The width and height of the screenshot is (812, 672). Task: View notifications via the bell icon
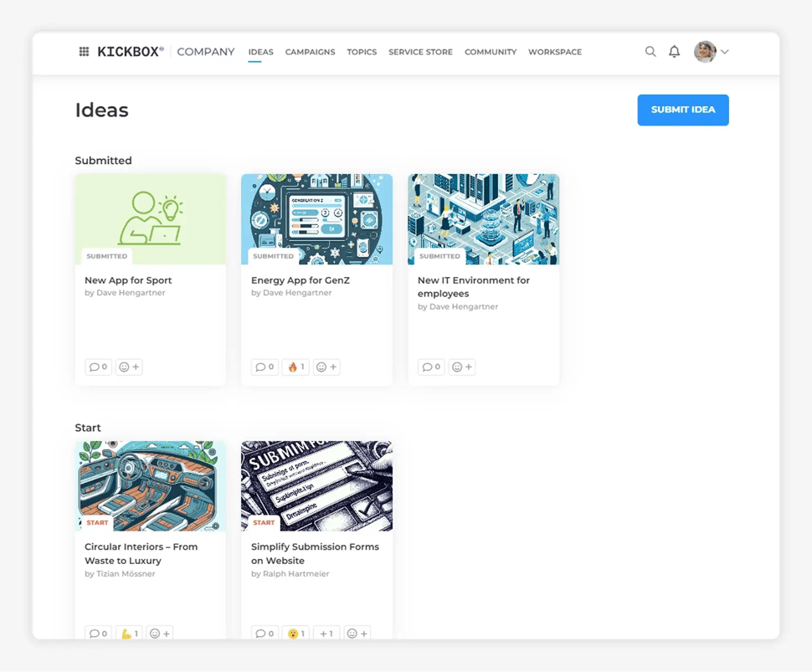(x=674, y=51)
